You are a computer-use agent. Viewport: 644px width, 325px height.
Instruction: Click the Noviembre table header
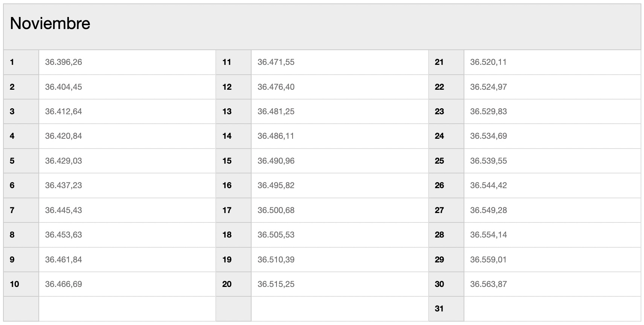click(322, 27)
